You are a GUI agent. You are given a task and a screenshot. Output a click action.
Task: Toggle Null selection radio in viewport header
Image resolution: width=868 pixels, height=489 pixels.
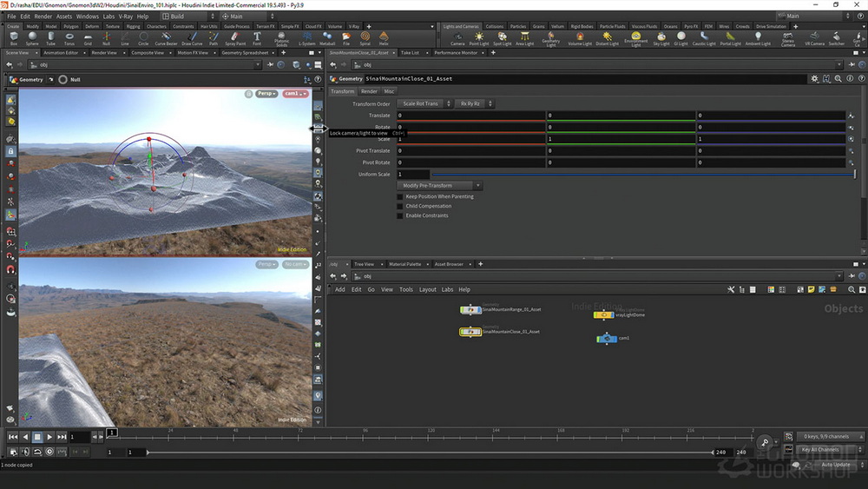[63, 79]
